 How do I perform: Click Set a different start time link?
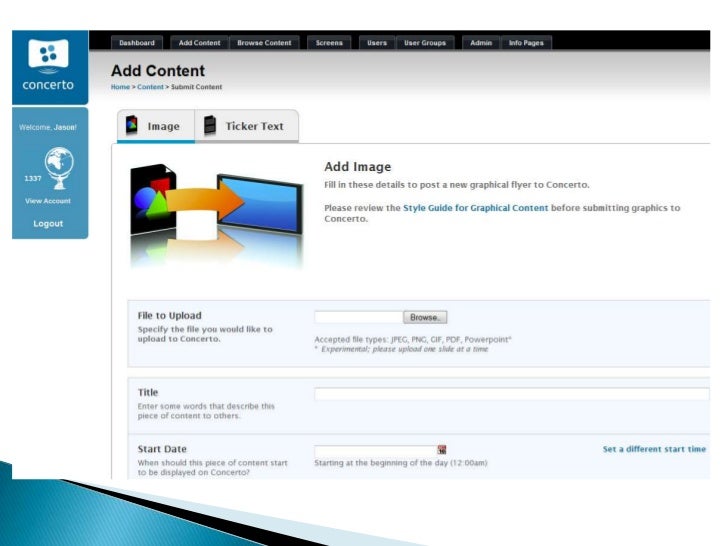click(x=654, y=449)
